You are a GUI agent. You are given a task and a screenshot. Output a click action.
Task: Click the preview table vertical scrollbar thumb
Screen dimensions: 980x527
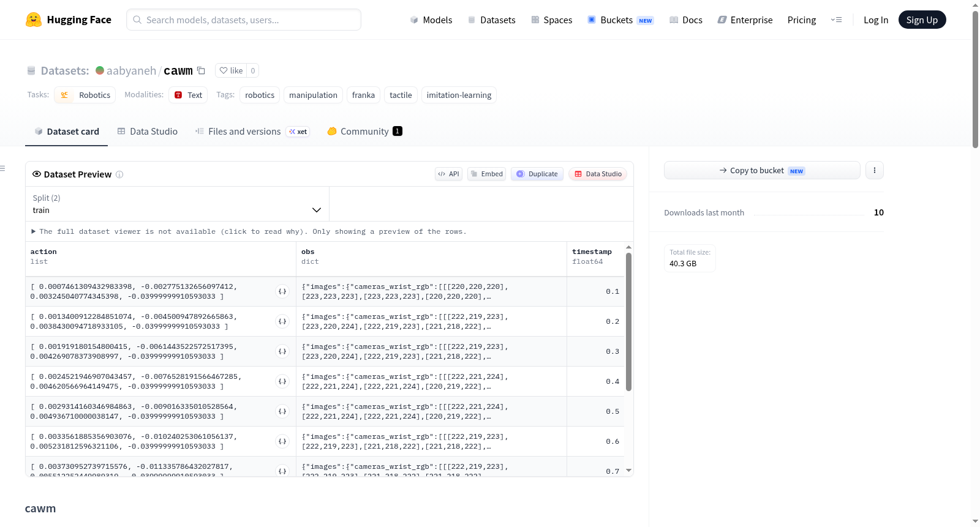[x=628, y=321]
